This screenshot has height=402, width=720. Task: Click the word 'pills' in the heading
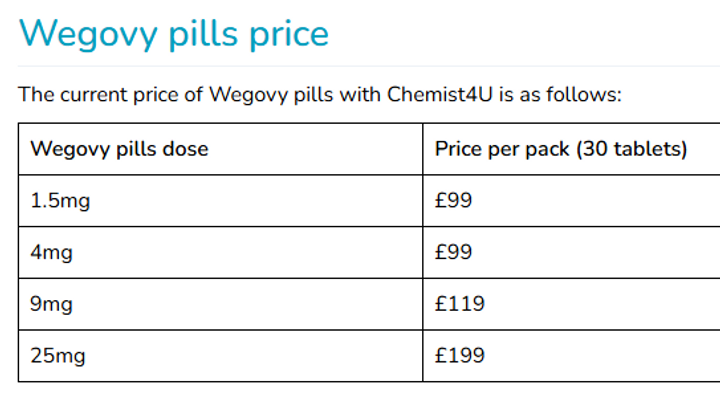point(203,34)
